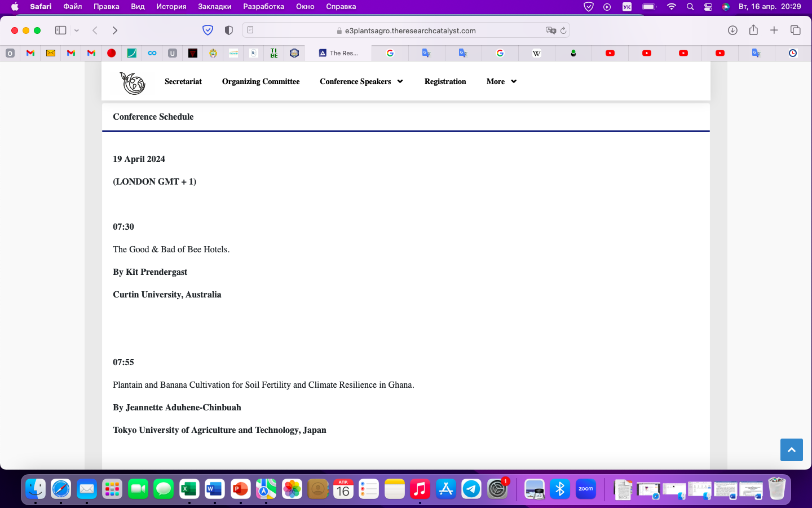Open the Registration link
The height and width of the screenshot is (508, 812).
[445, 81]
